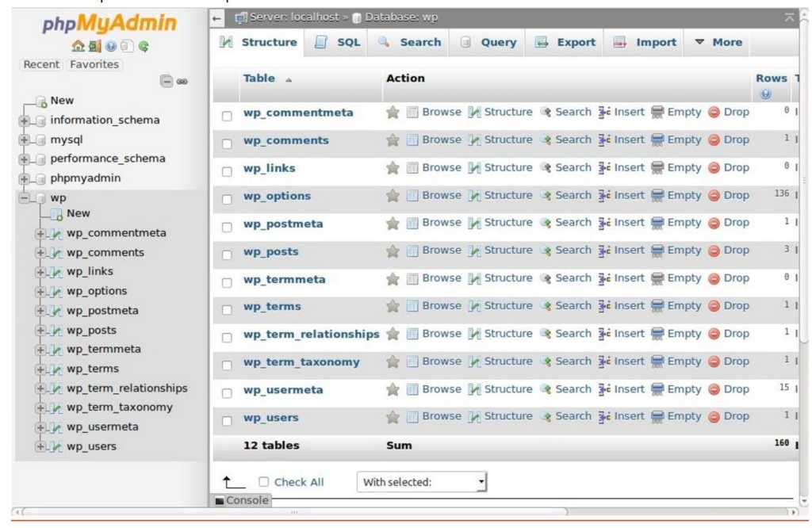The height and width of the screenshot is (528, 812).
Task: Click the Structure icon for wp_comments
Action: coord(474,140)
